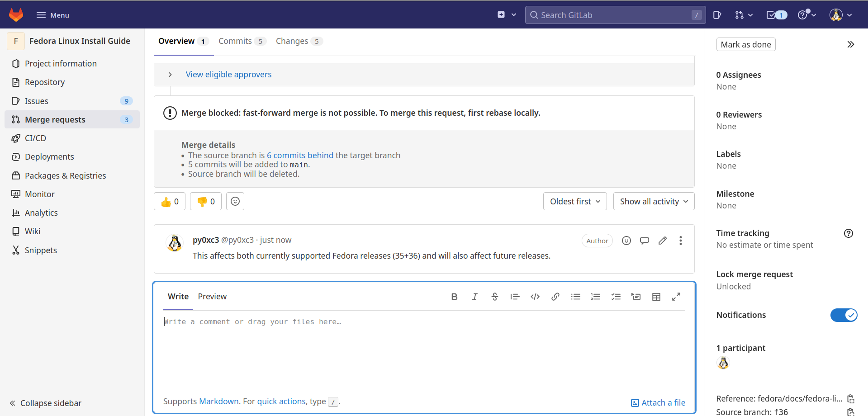Add a collapsible section
The image size is (868, 416).
click(x=636, y=297)
